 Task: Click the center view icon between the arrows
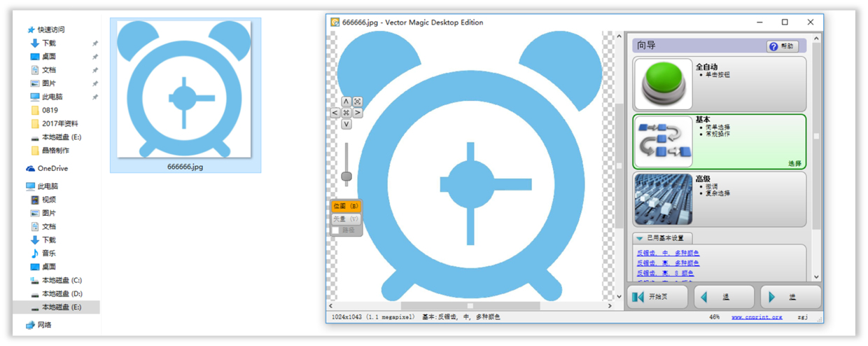346,113
